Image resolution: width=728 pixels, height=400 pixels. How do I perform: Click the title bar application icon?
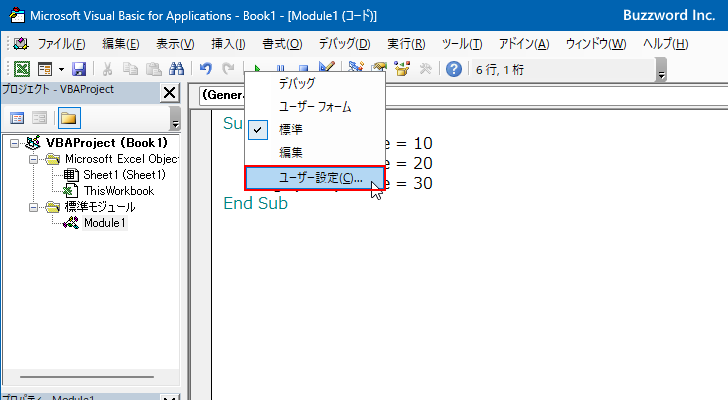[x=17, y=15]
